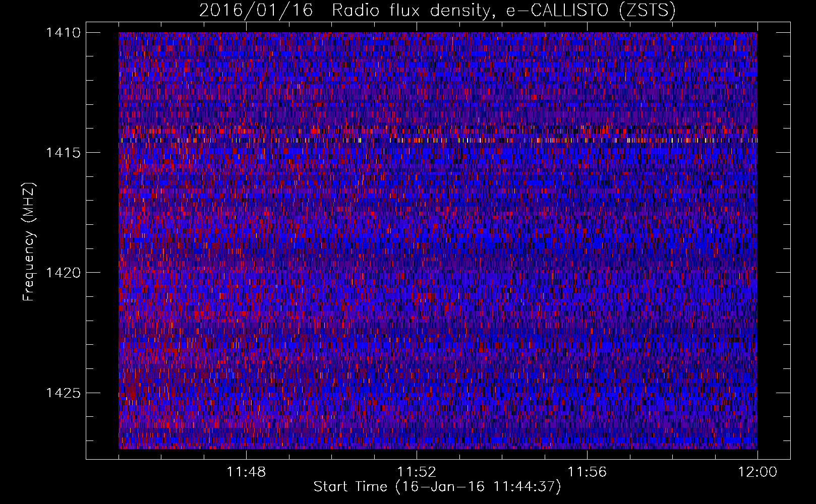Click the 12:00 time tick label
Image resolution: width=816 pixels, height=504 pixels.
click(757, 472)
